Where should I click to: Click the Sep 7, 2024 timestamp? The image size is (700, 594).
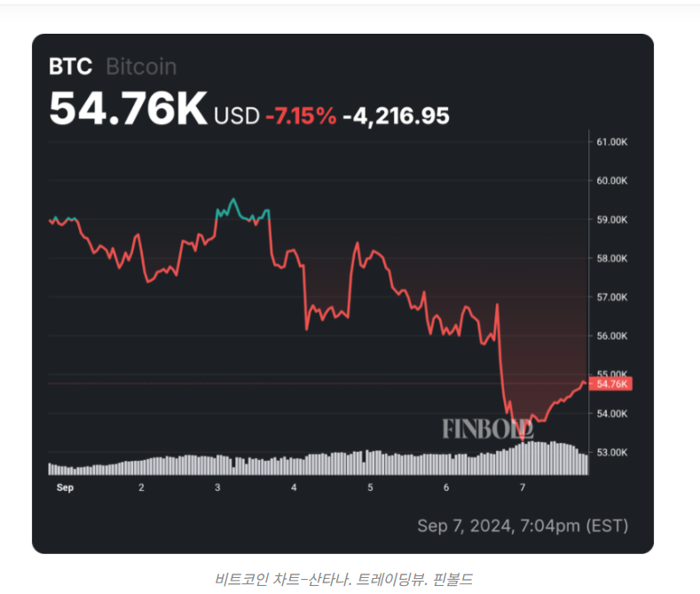pyautogui.click(x=523, y=527)
